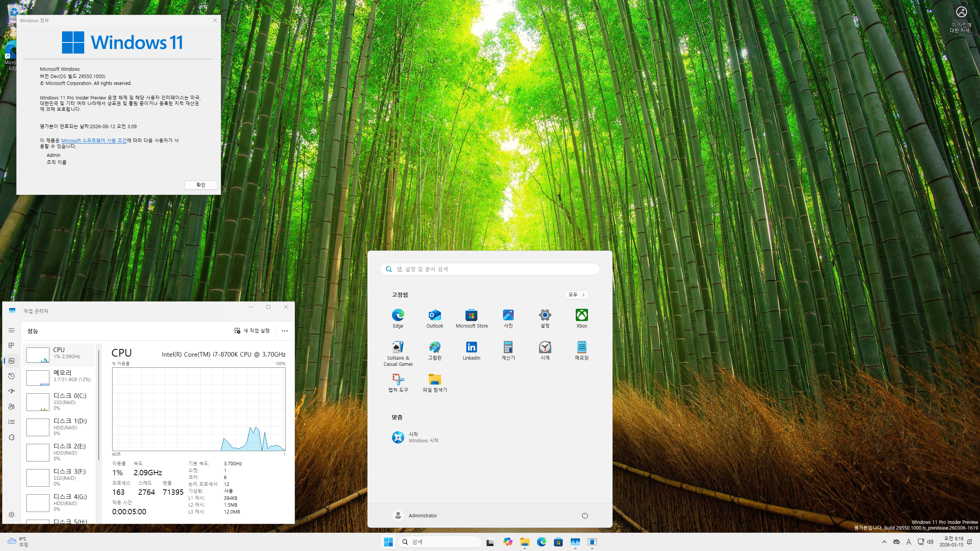
Task: Open Task Manager App history sidebar icon
Action: [x=11, y=376]
